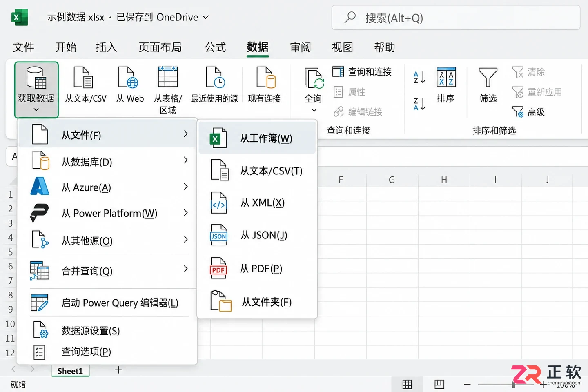Choose the 从 XML(X) icon
588x392 pixels.
tap(219, 203)
